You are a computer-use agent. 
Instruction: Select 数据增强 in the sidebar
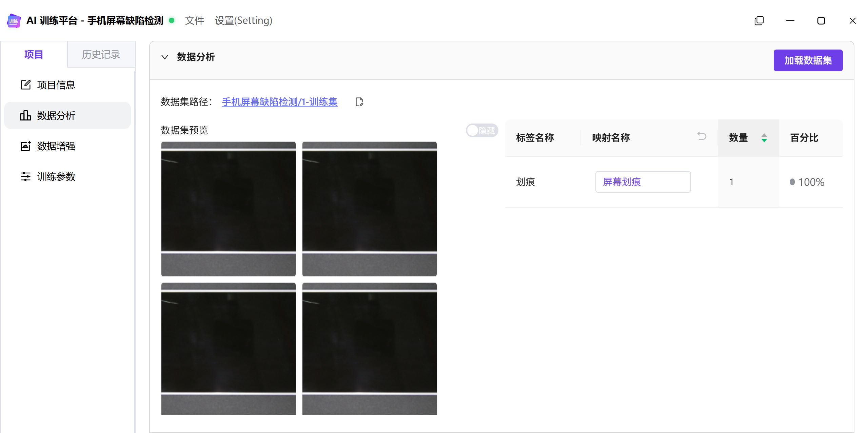[x=67, y=146]
